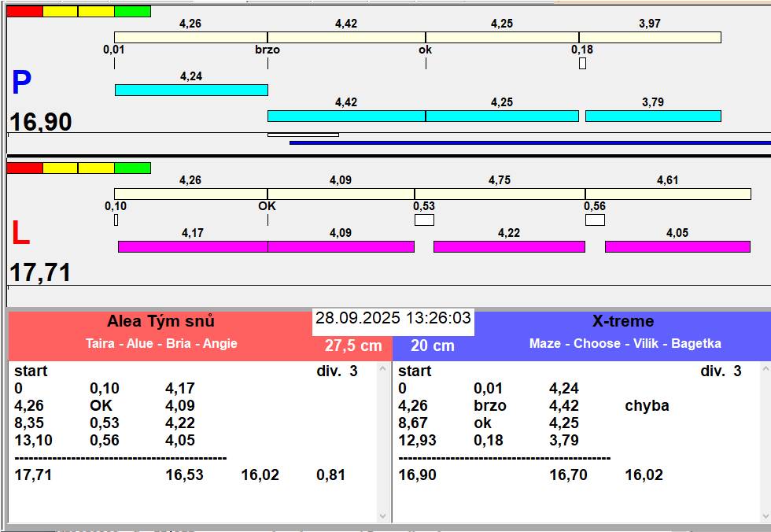This screenshot has height=532, width=771.
Task: Click the green start light in lane P
Action: (132, 12)
